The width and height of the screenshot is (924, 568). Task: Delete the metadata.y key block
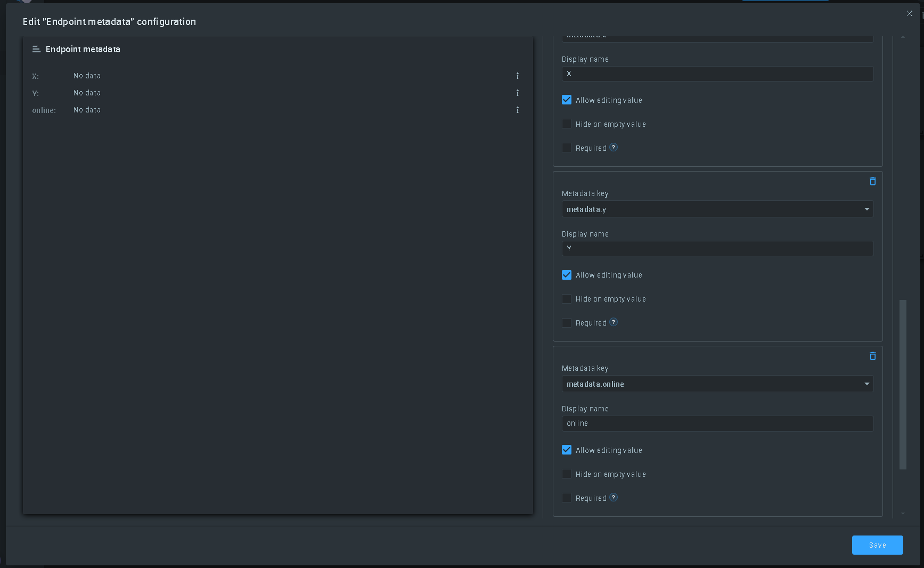point(872,181)
